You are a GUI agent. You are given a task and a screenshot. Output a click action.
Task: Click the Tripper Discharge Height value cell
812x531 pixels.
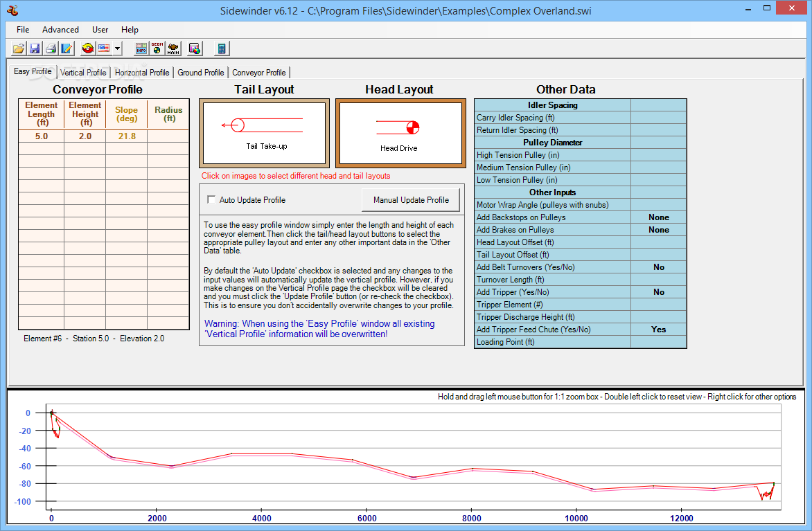tap(658, 317)
